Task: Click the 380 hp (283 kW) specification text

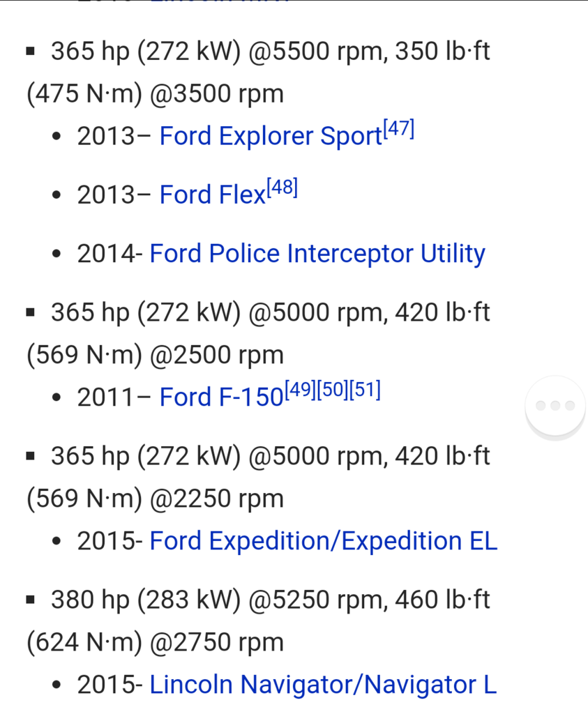Action: point(258,621)
